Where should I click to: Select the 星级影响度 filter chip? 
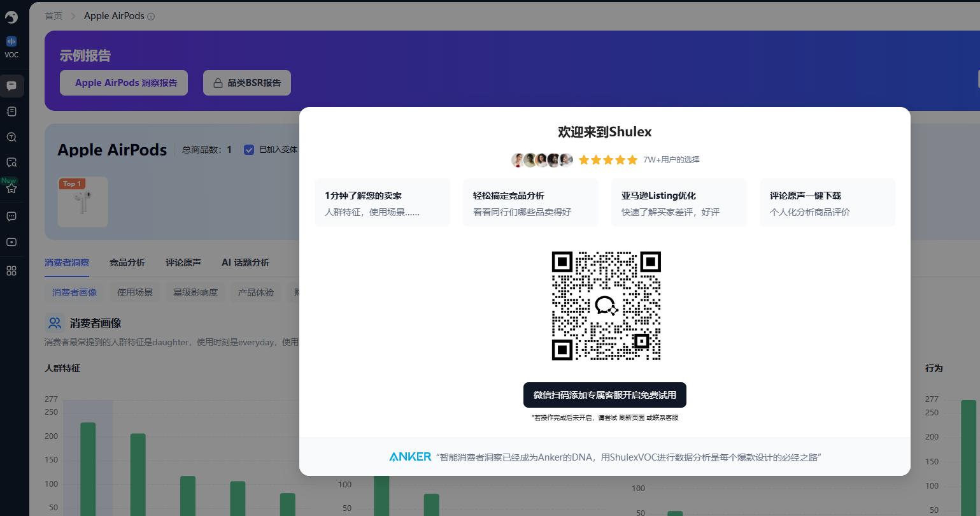pos(195,292)
